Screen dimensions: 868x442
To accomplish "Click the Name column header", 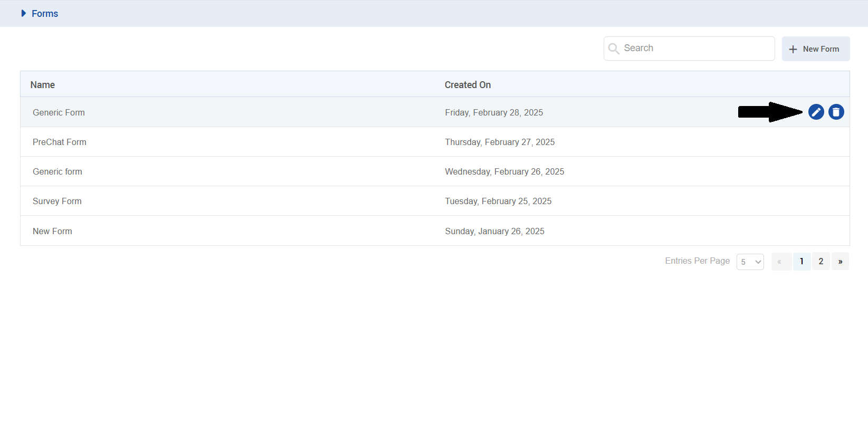I will (x=43, y=85).
